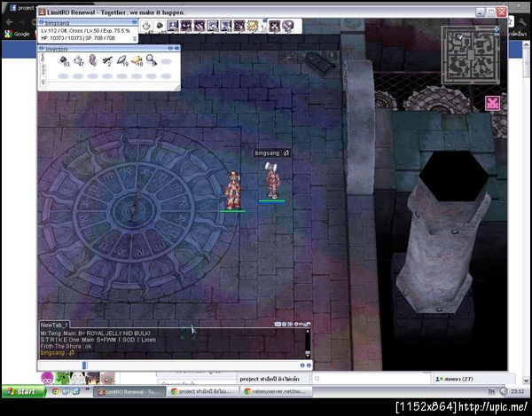Expand the character status window with the double arrow

coord(135,39)
